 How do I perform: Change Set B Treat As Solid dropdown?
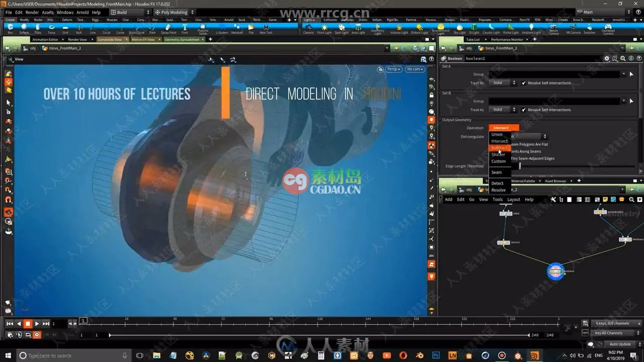click(x=503, y=110)
